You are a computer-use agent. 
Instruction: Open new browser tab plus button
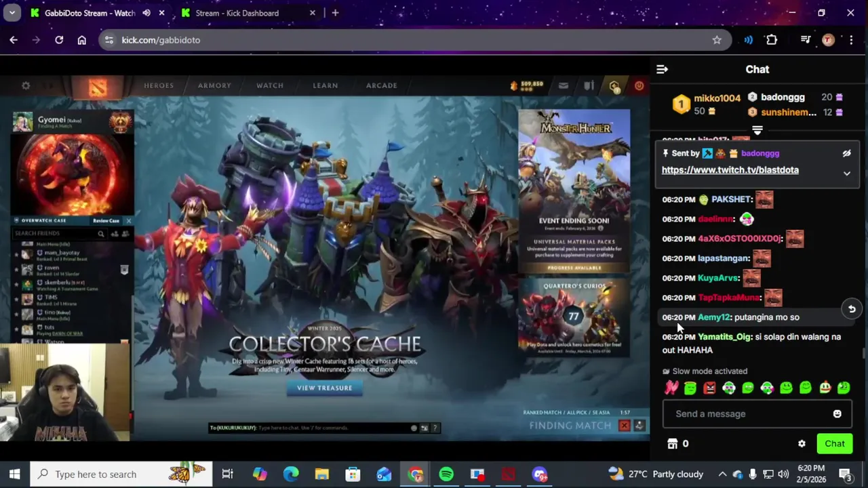[335, 13]
